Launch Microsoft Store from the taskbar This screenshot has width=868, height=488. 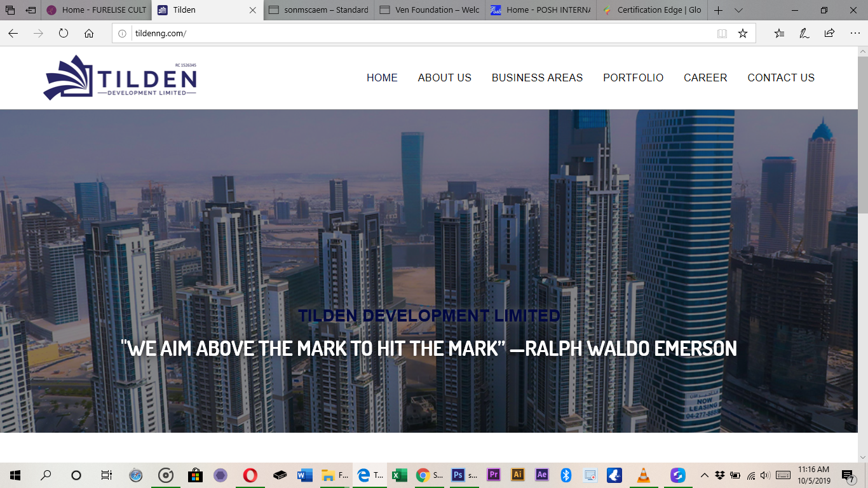(195, 475)
